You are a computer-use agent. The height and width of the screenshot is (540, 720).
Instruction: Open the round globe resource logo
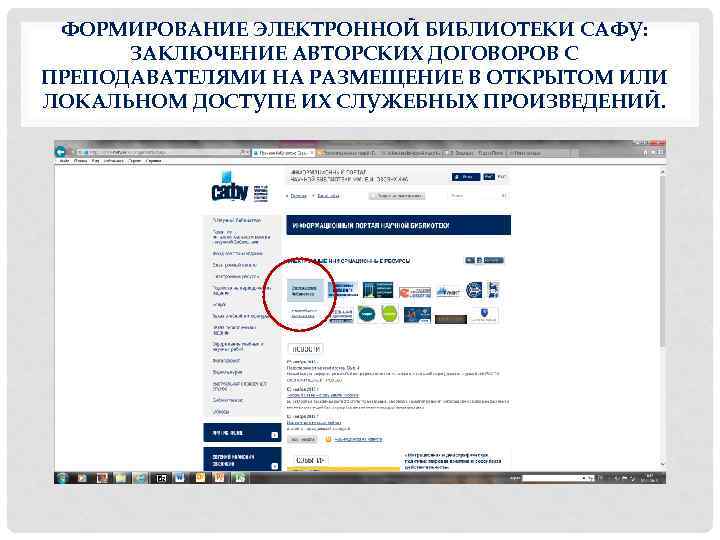pyautogui.click(x=474, y=290)
